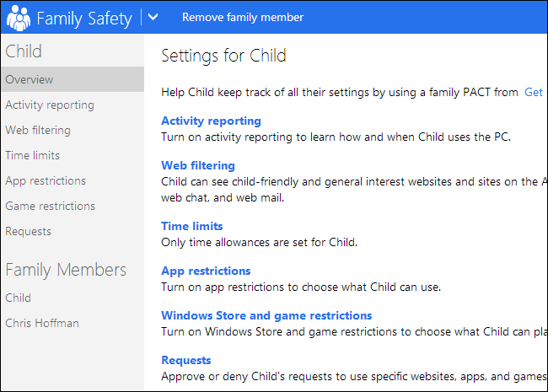Click the Family Safety people icon

pyautogui.click(x=18, y=17)
